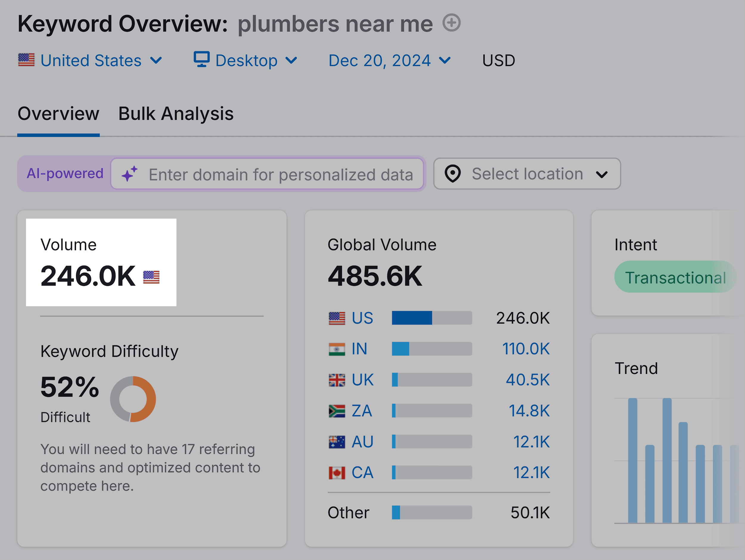
Task: Click the Desktop device icon
Action: point(202,60)
